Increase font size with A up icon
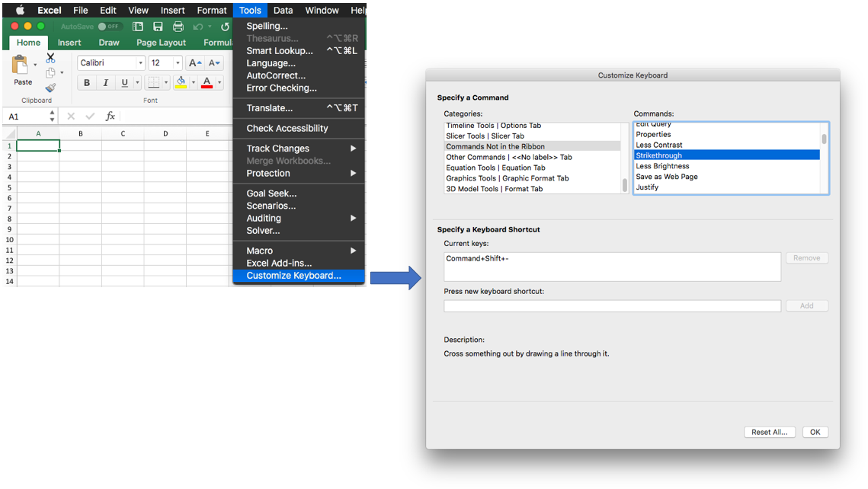Viewport: 868px width, 489px height. [195, 63]
